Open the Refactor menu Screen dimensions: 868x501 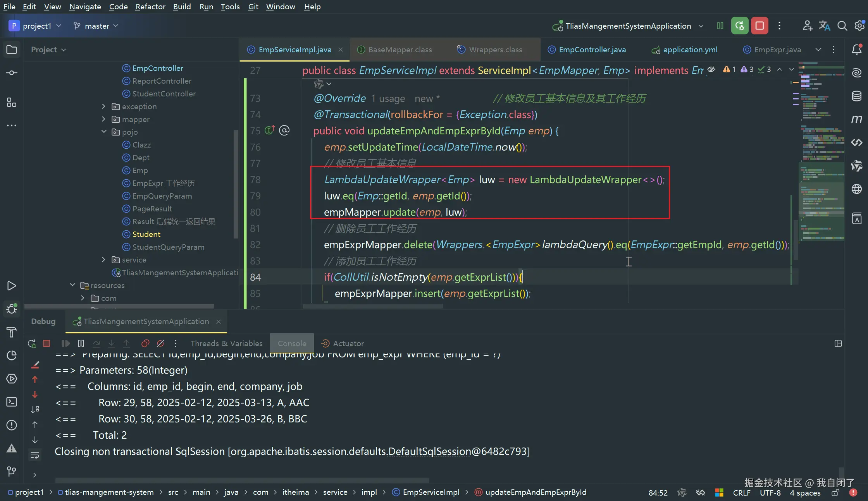pos(150,7)
